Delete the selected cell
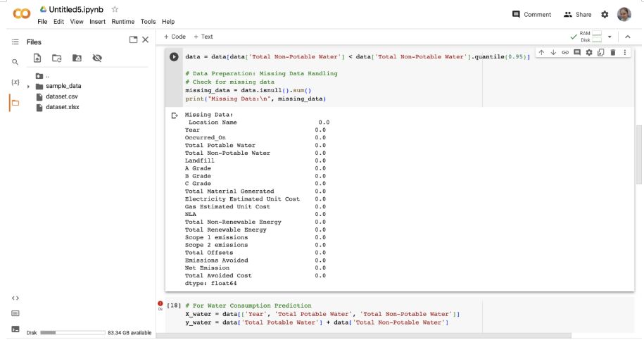The height and width of the screenshot is (340, 644). coord(612,53)
